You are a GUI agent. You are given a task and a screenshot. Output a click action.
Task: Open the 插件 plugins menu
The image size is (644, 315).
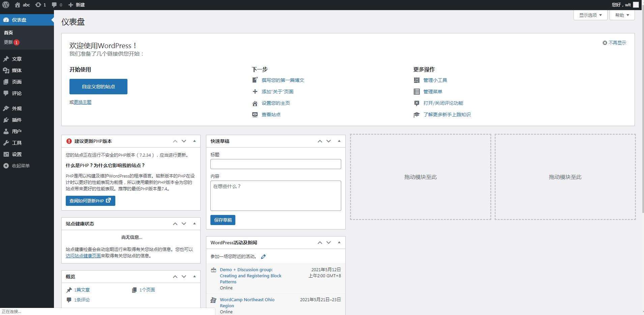(x=27, y=120)
